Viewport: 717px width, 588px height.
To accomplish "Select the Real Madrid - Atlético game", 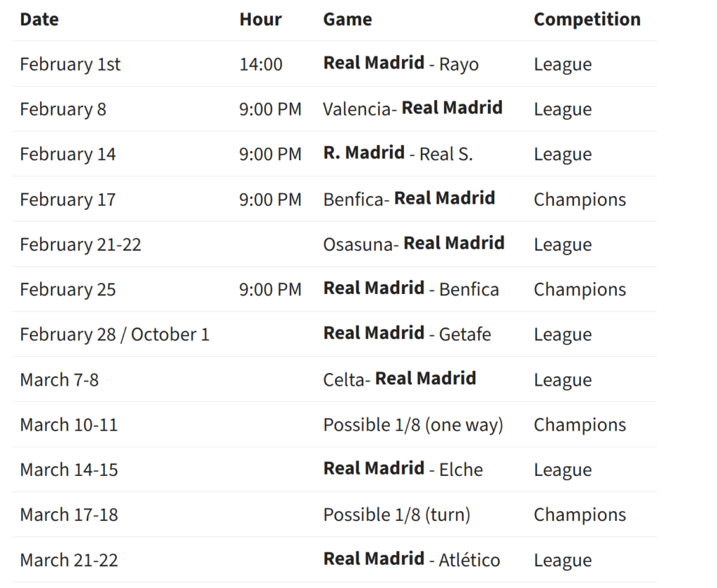I will click(412, 559).
